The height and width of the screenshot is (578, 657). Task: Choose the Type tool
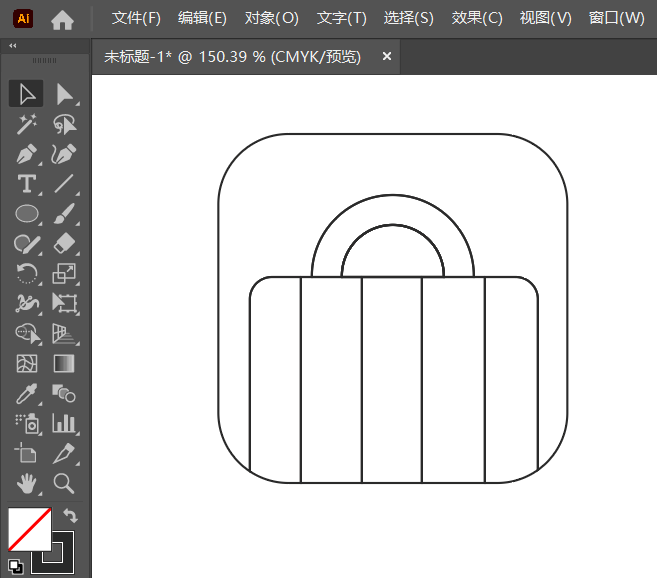[26, 184]
